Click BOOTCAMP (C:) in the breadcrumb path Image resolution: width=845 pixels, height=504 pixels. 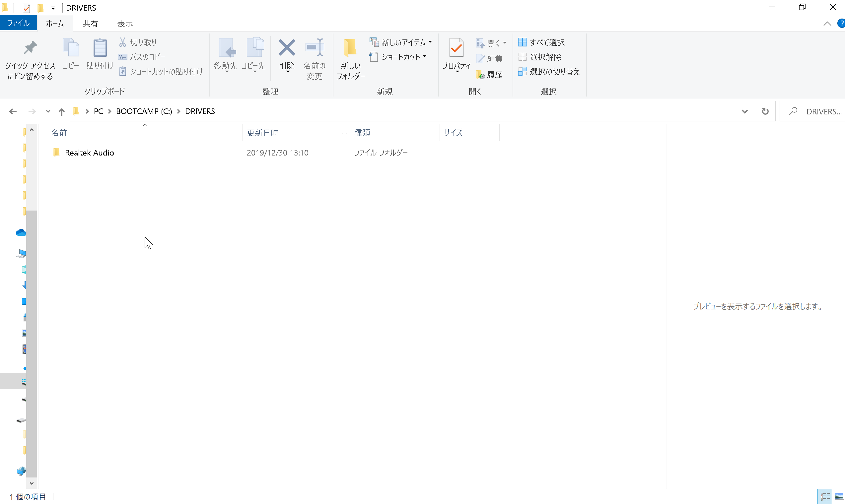point(144,111)
